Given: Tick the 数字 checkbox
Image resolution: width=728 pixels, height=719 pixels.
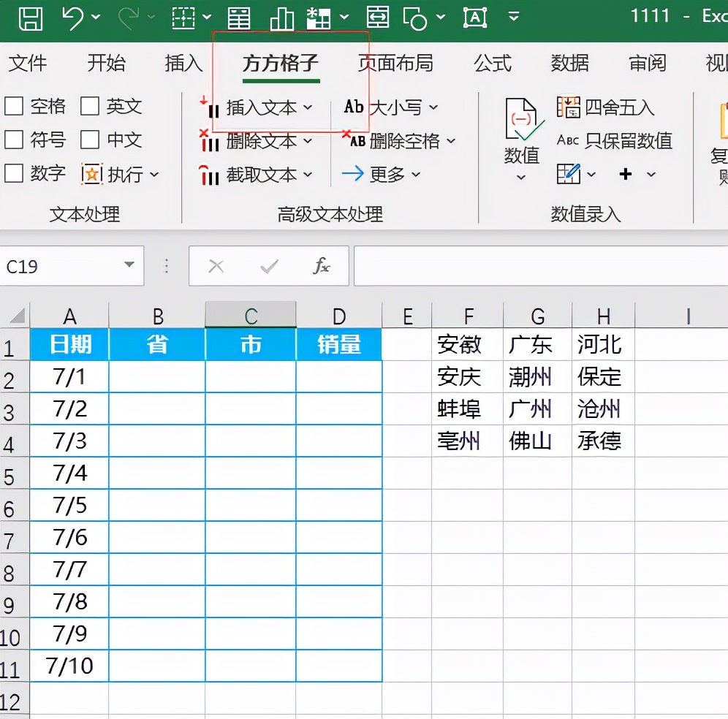Looking at the screenshot, I should (14, 174).
